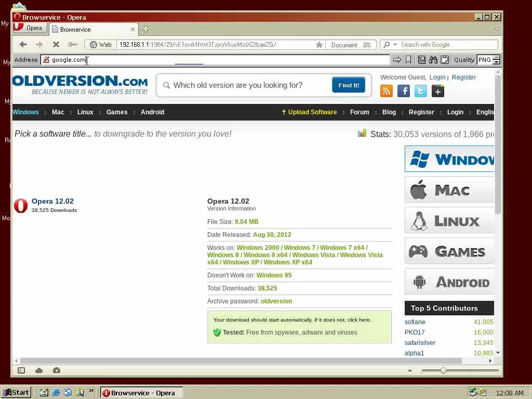This screenshot has height=399, width=532.
Task: Go forward with the Forward arrow
Action: [39, 45]
